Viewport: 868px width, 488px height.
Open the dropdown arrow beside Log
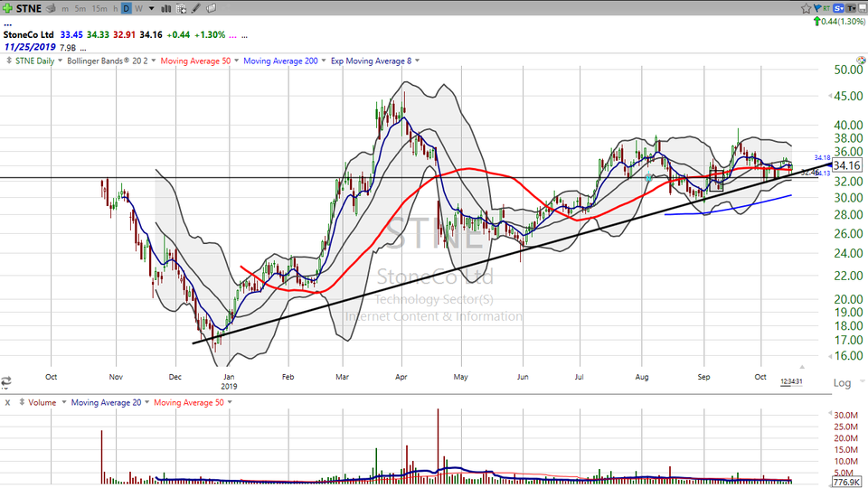tap(862, 381)
